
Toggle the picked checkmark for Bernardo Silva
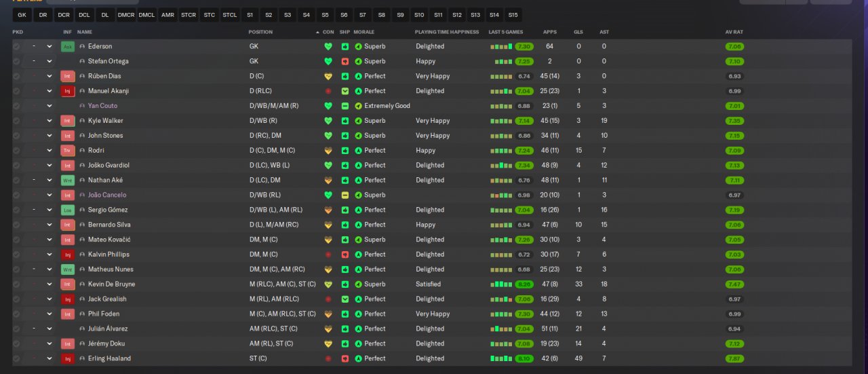click(x=17, y=225)
